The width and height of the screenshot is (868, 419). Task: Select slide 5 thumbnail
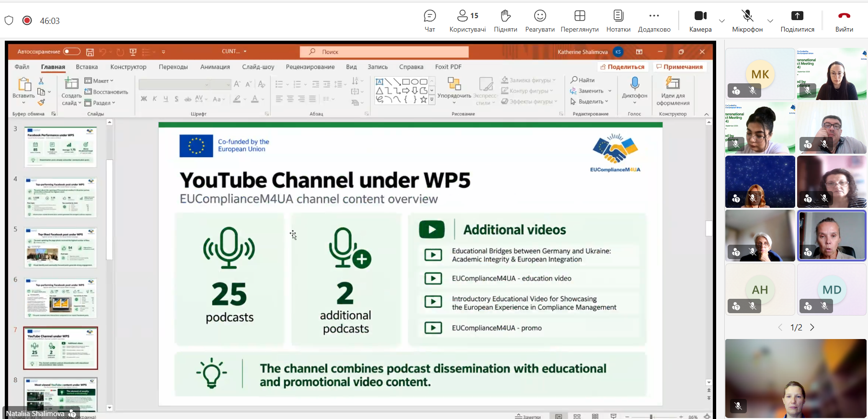61,248
